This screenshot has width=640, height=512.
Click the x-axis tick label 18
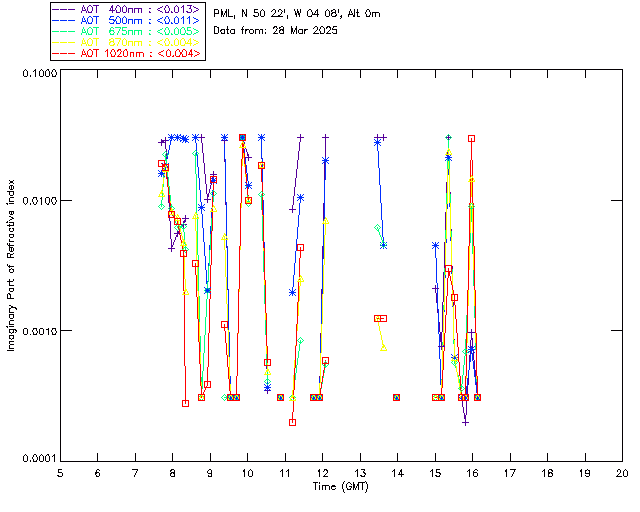point(547,474)
